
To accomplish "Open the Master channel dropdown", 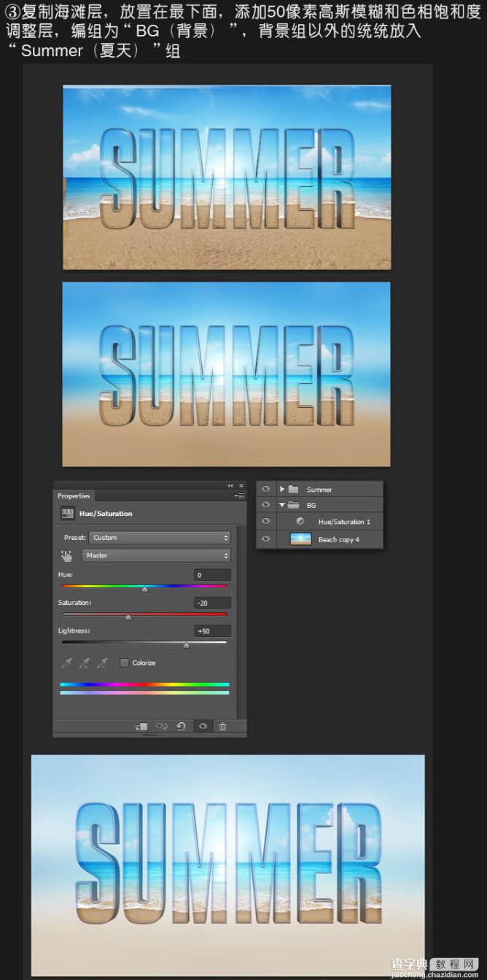I will point(156,555).
